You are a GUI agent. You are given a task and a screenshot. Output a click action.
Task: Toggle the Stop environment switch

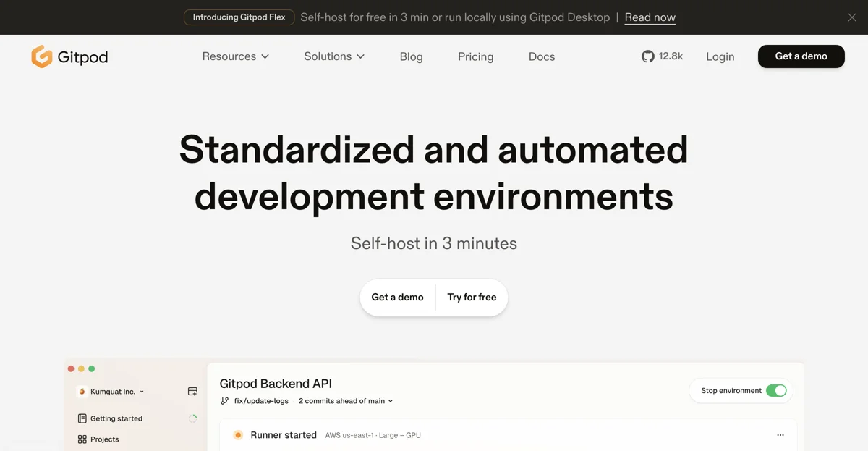tap(776, 391)
